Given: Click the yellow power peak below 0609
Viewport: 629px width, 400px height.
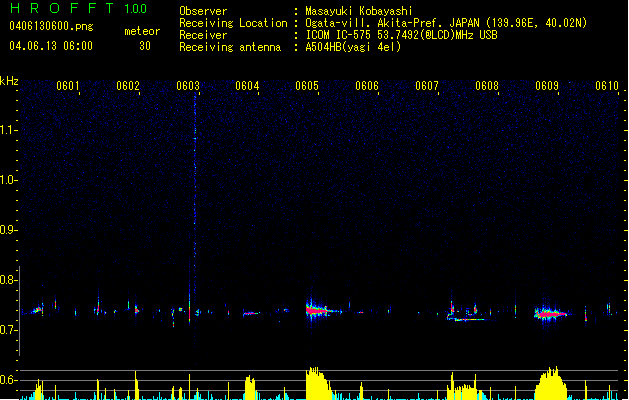Looking at the screenshot, I should pyautogui.click(x=551, y=383).
